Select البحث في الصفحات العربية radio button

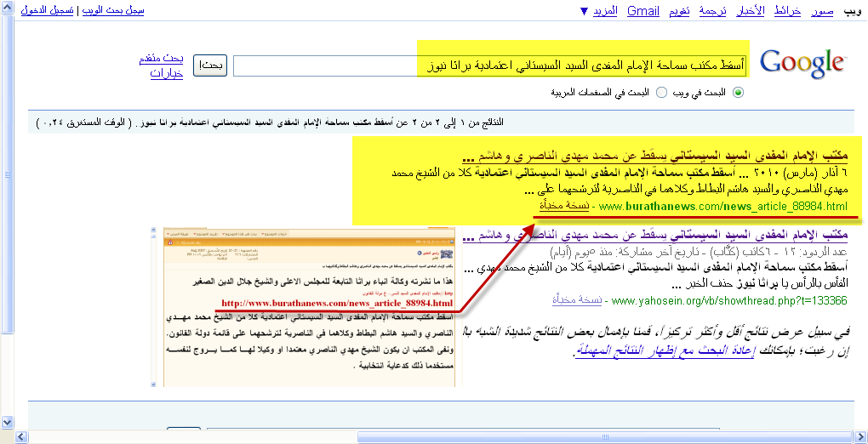point(661,93)
